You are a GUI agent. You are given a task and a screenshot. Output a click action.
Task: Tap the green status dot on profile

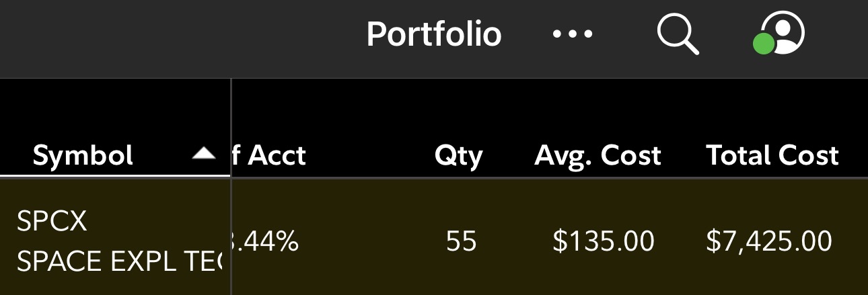click(x=763, y=44)
